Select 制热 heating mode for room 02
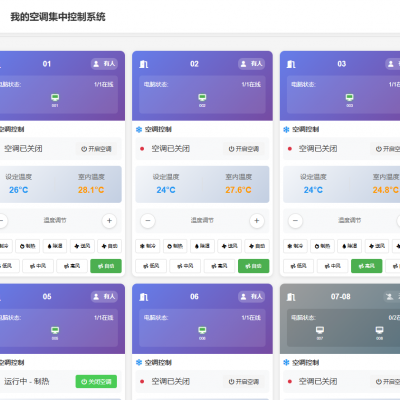Screen dimensions: 400x400 pyautogui.click(x=175, y=246)
